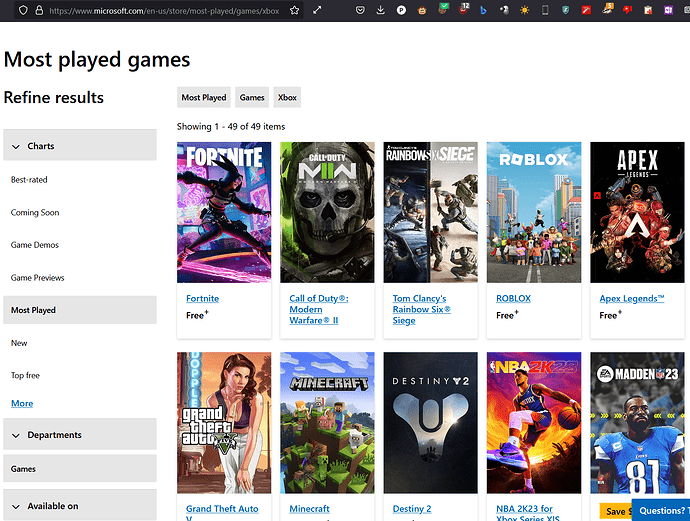Image resolution: width=690 pixels, height=521 pixels.
Task: Open NBA 2K23 for Xbox Series link
Action: [x=528, y=512]
